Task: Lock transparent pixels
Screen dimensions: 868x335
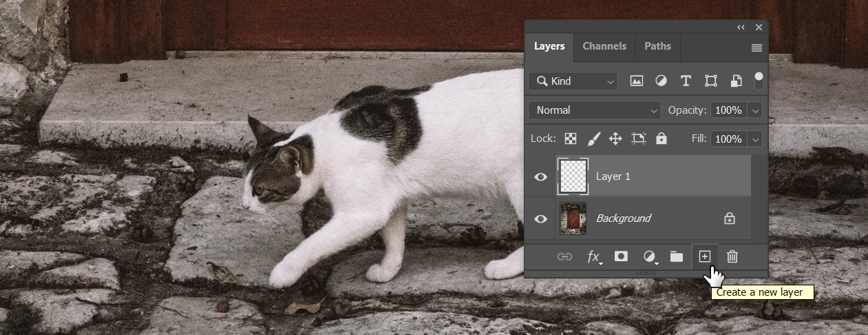Action: pyautogui.click(x=571, y=139)
